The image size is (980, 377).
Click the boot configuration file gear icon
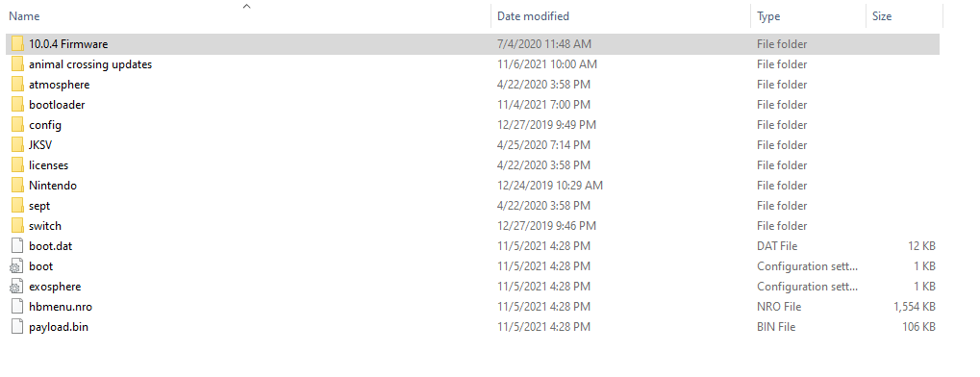pyautogui.click(x=17, y=266)
